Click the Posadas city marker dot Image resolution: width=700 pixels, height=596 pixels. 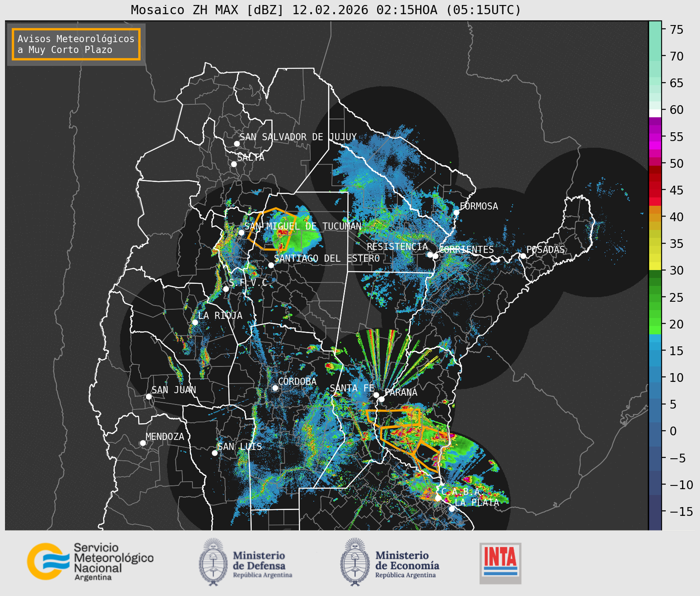coord(523,256)
